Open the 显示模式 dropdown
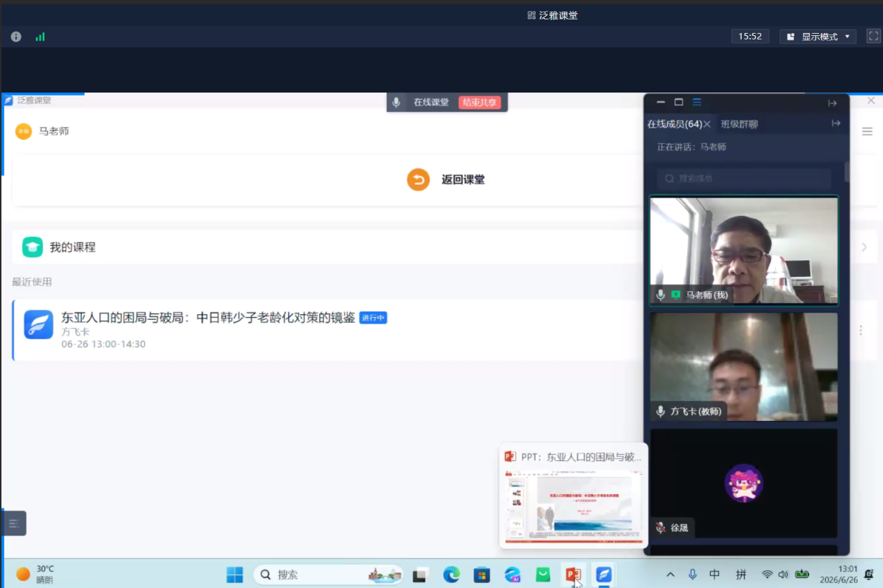This screenshot has width=883, height=588. 818,37
